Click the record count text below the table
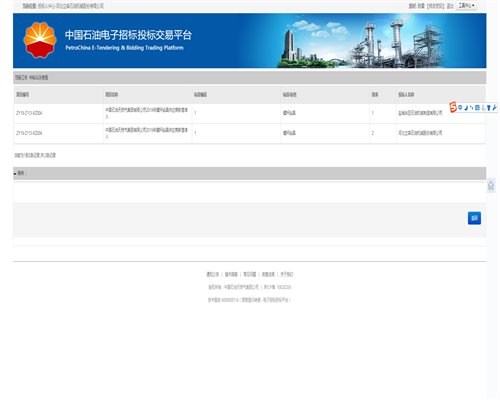This screenshot has width=500, height=400. (35, 155)
